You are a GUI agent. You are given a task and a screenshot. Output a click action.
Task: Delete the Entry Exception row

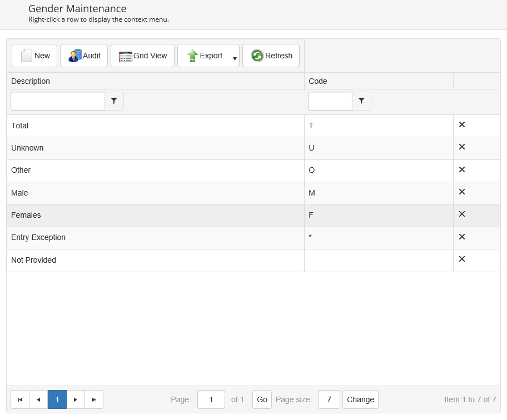click(462, 237)
